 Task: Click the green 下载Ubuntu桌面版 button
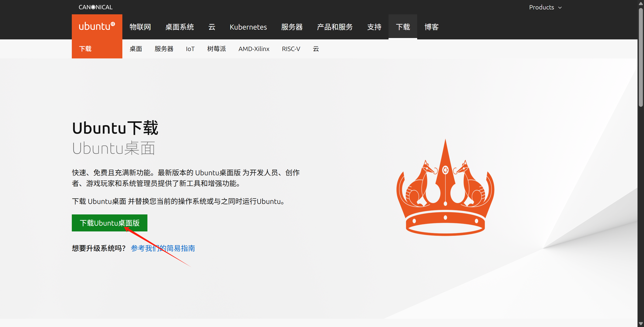click(109, 223)
